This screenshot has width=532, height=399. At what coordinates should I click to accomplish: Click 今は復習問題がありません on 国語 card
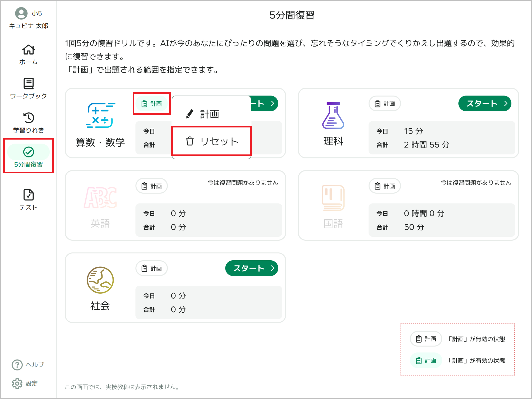476,183
